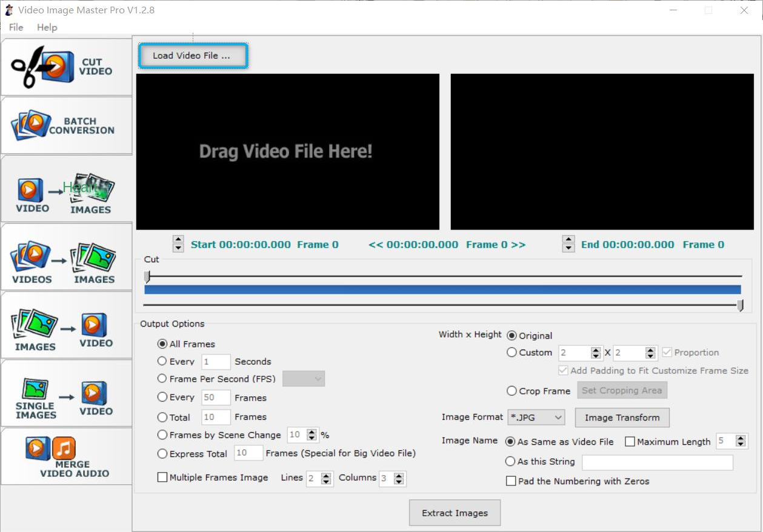This screenshot has width=763, height=532.
Task: Expand the Image Format dropdown
Action: pyautogui.click(x=536, y=417)
